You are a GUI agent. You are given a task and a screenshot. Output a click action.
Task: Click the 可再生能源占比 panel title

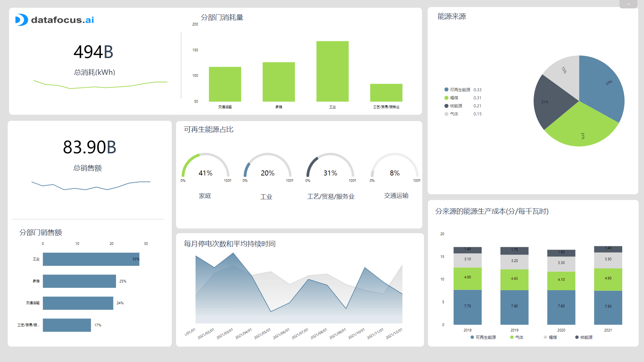tap(209, 130)
